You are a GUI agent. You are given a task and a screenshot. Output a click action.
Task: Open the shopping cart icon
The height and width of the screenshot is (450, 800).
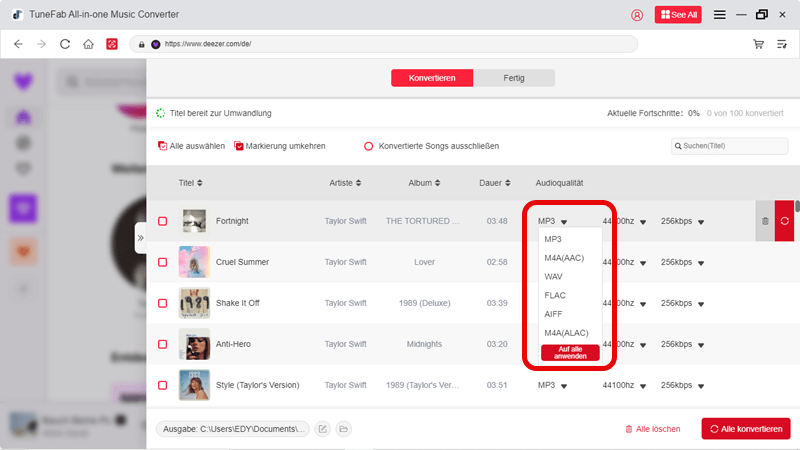pos(758,44)
